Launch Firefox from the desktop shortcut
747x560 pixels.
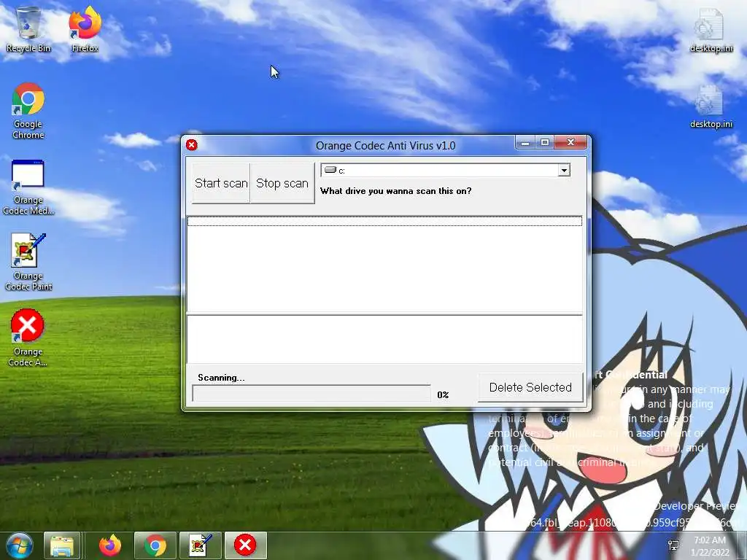pos(85,29)
